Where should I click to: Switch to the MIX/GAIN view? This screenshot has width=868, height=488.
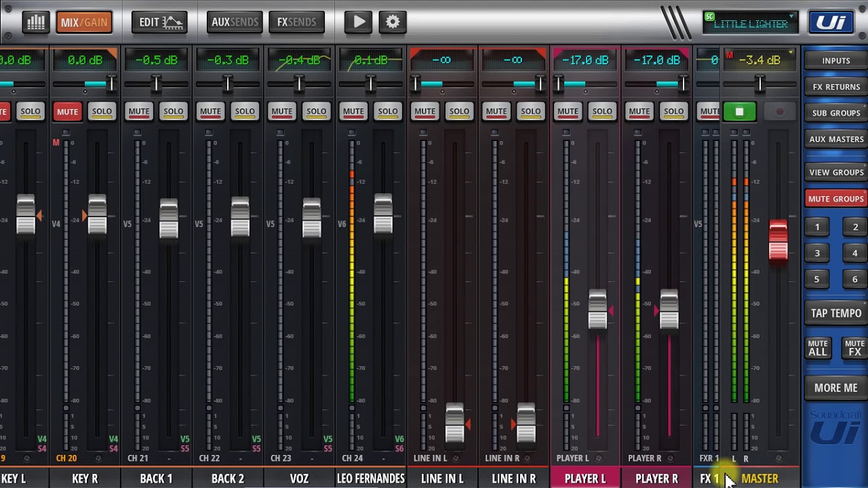click(x=84, y=22)
